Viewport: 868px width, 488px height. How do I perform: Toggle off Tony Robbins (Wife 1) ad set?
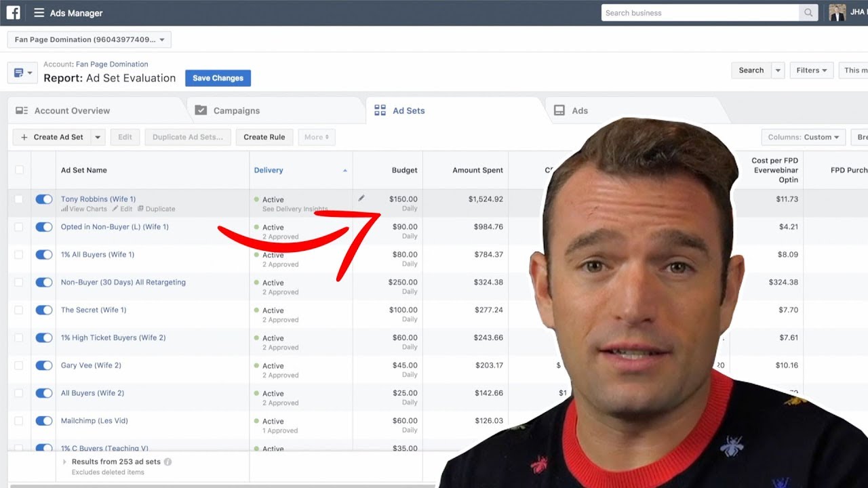coord(43,199)
